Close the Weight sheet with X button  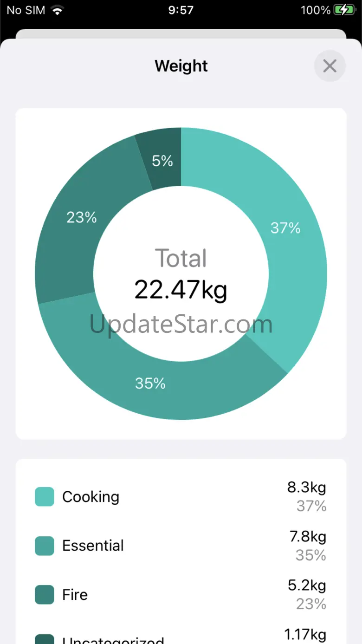(330, 66)
